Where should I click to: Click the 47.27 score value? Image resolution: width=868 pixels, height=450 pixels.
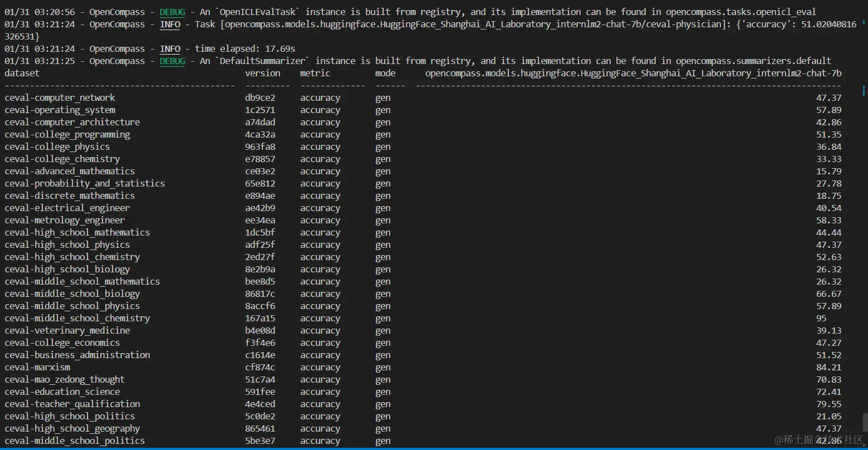(829, 343)
